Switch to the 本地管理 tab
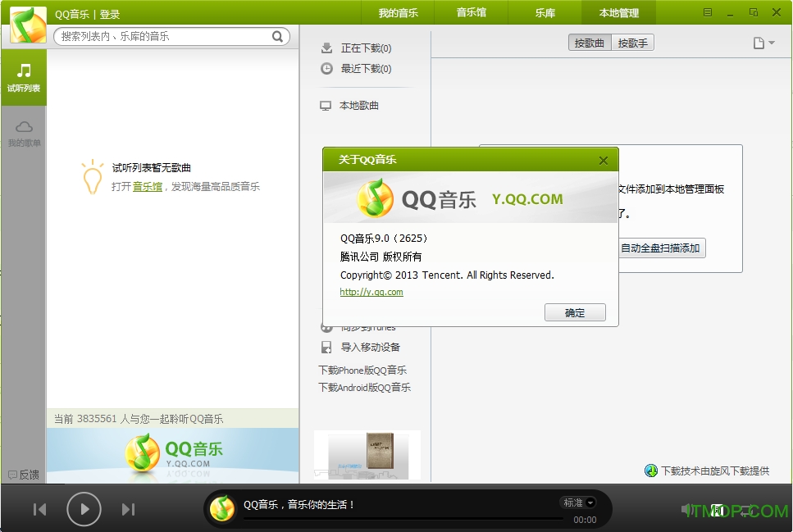The image size is (793, 532). pyautogui.click(x=619, y=12)
